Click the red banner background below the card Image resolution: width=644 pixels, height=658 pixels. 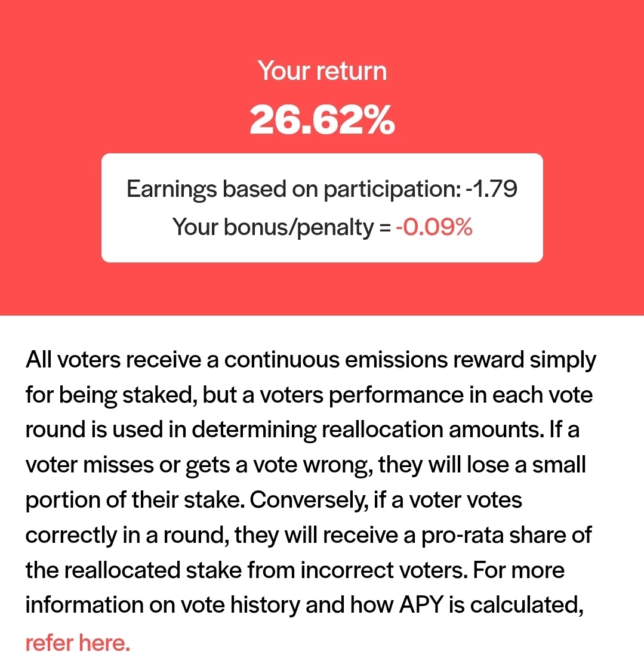click(x=322, y=289)
